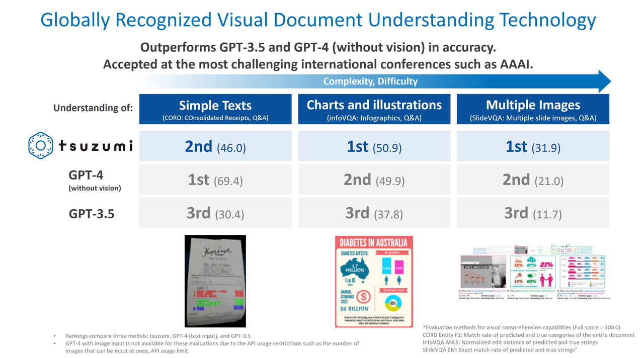Click the GPT-3.5 '3rd (30.4)' cell
This screenshot has height=358, width=644.
point(215,213)
